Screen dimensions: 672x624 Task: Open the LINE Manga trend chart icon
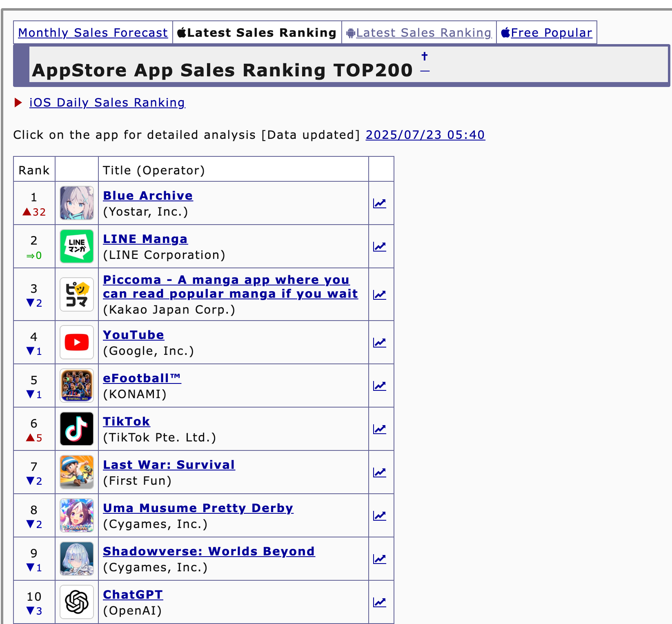380,246
